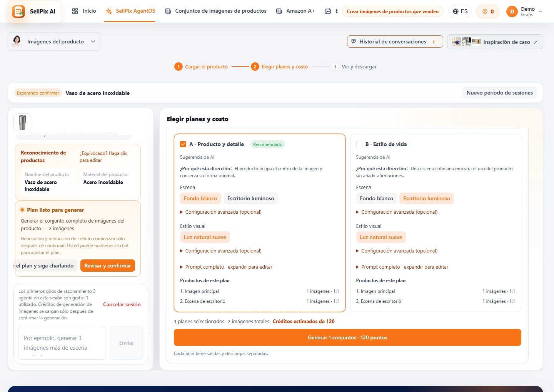Focus the chat message input field
Screen dimensions: 554x392
(x=62, y=343)
